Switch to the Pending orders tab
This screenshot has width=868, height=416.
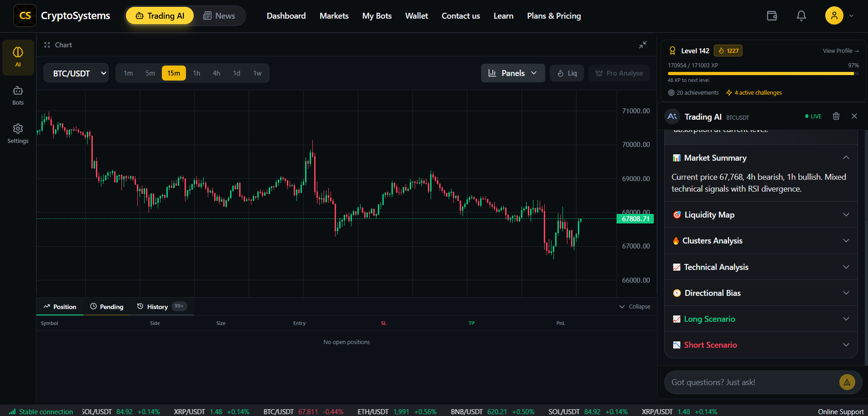tap(106, 306)
